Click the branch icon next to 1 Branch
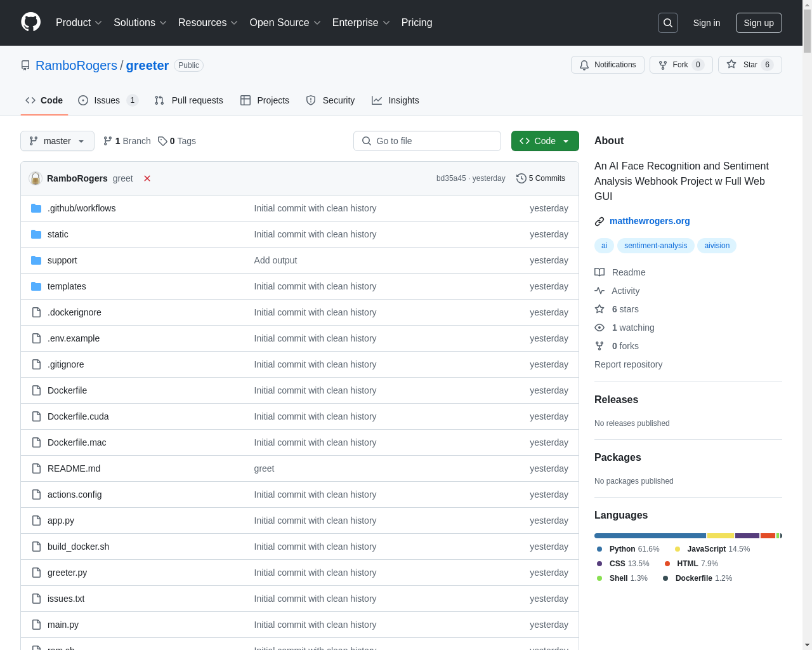The width and height of the screenshot is (812, 650). pos(108,141)
